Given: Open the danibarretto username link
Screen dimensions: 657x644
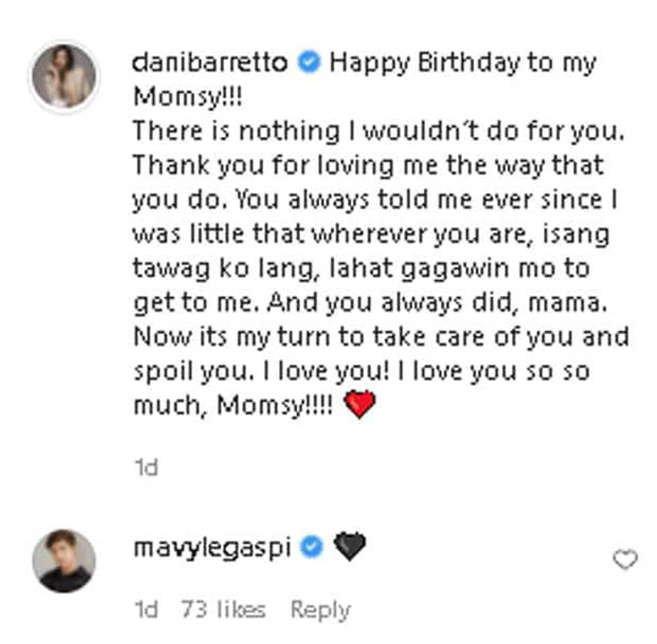Looking at the screenshot, I should (211, 62).
